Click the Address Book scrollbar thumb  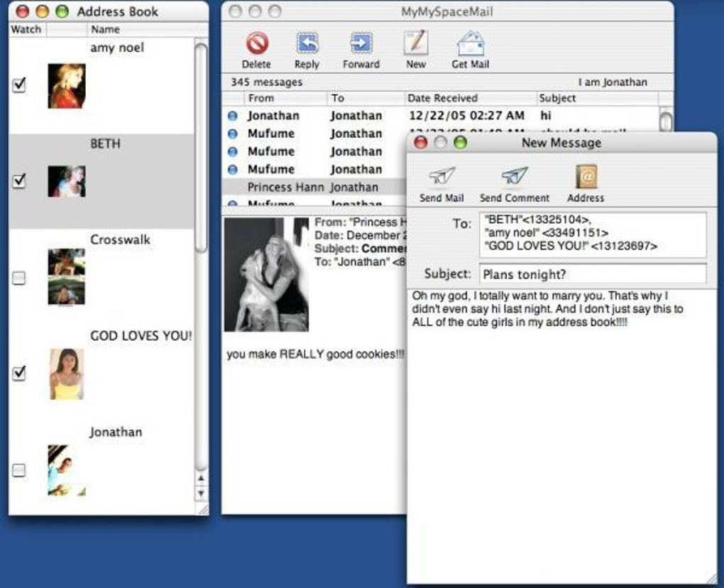pyautogui.click(x=201, y=148)
